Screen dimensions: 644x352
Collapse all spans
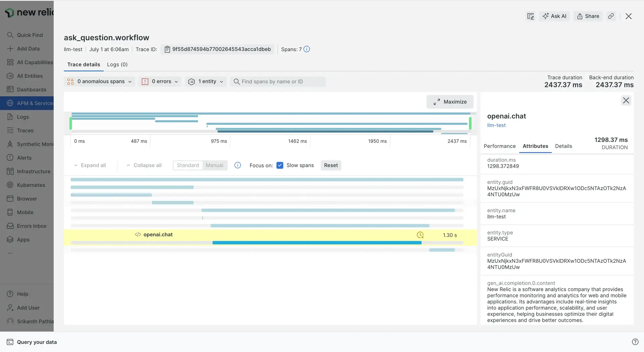tap(144, 165)
